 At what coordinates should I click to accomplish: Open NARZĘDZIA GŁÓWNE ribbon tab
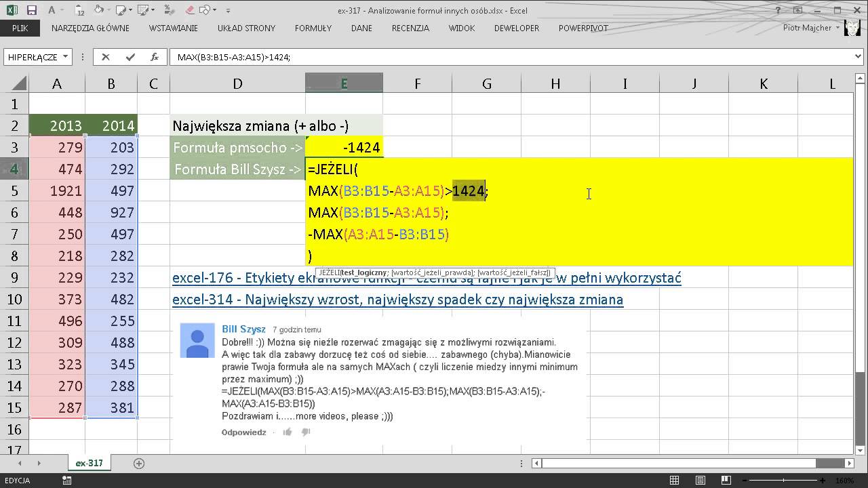(x=90, y=28)
